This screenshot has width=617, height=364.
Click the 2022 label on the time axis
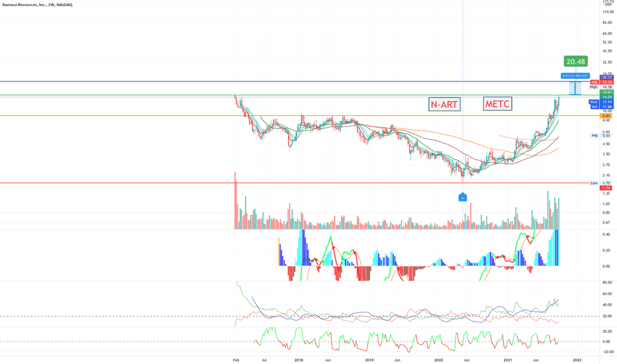point(577,360)
